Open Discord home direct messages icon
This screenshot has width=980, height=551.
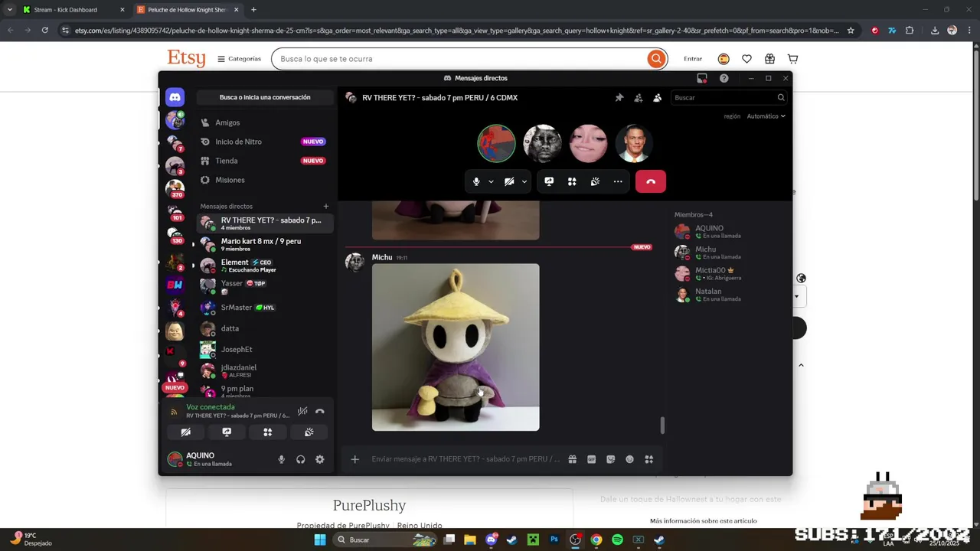pyautogui.click(x=175, y=97)
